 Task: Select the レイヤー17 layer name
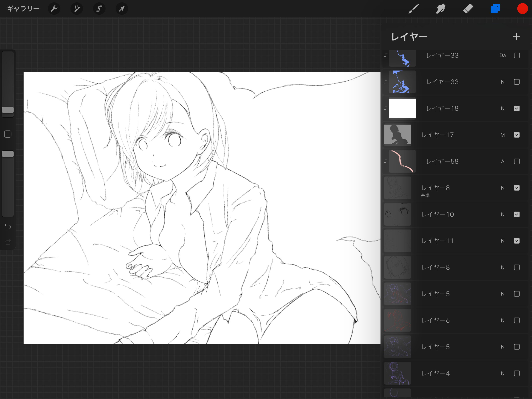438,135
